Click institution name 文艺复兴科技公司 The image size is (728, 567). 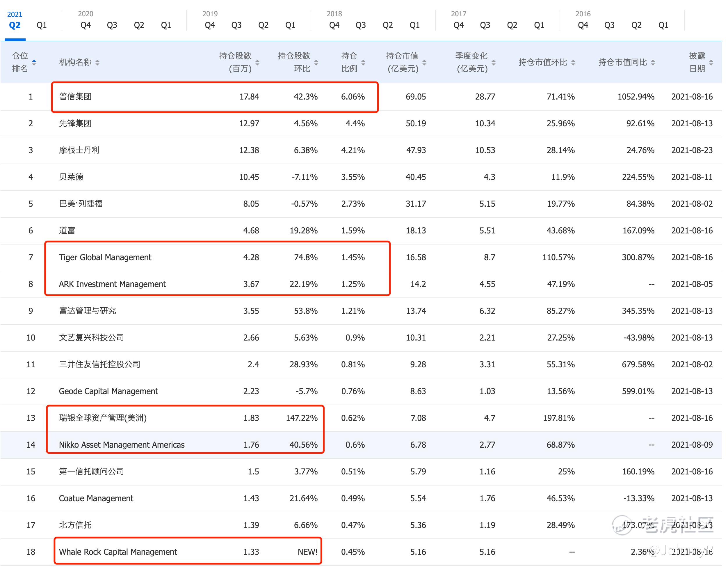(92, 338)
